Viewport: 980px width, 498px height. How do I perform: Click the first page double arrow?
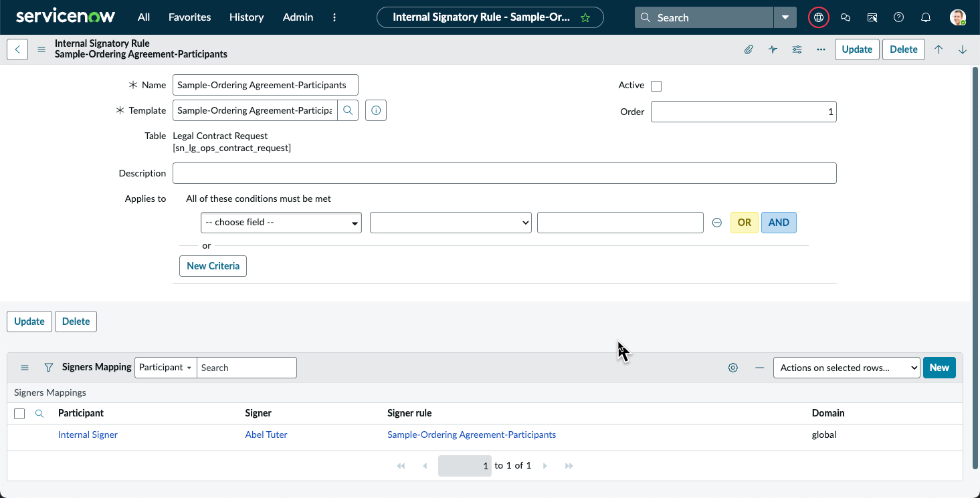(401, 466)
